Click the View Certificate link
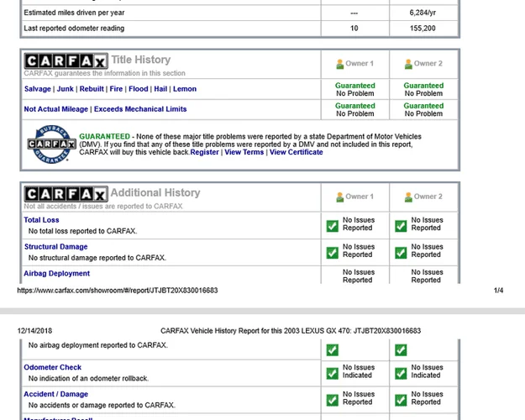This screenshot has width=525, height=420. pos(297,152)
